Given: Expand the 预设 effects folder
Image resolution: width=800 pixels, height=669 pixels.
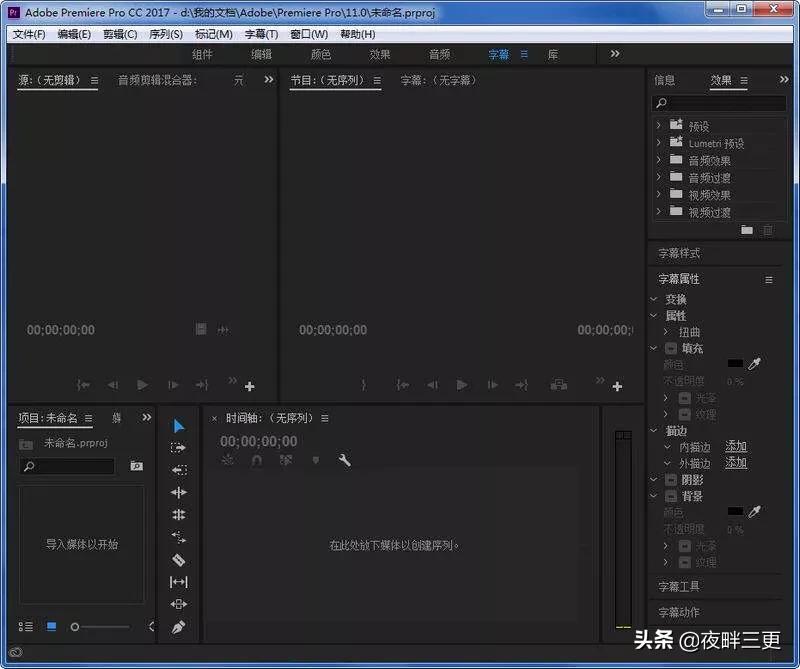Looking at the screenshot, I should pos(659,125).
